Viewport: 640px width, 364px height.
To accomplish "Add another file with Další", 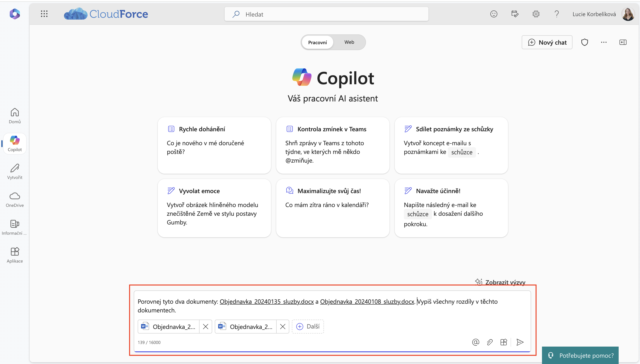I will pyautogui.click(x=308, y=327).
